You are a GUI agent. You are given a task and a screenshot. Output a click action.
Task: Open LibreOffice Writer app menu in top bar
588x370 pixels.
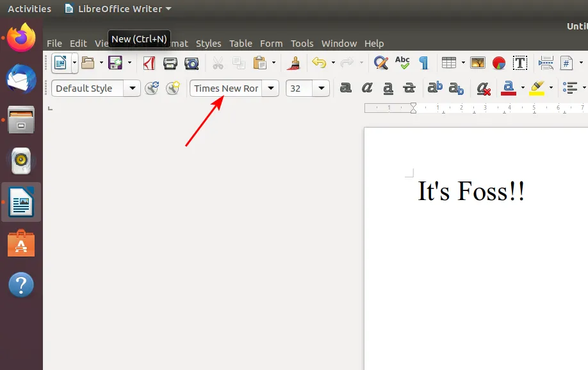[x=118, y=9]
